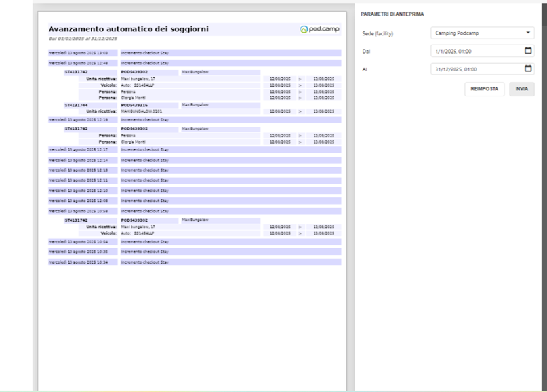Select unit MAXIBUNGALOW,0101 entry
This screenshot has height=392, width=547.
pyautogui.click(x=142, y=111)
